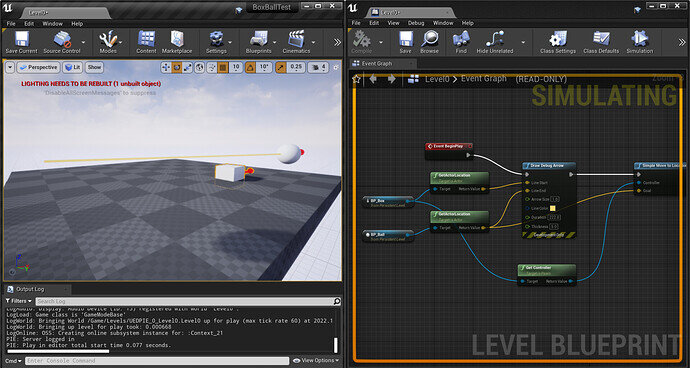Screen dimensions: 690x368
Task: Toggle scale snapping in the viewport
Action: (x=280, y=67)
